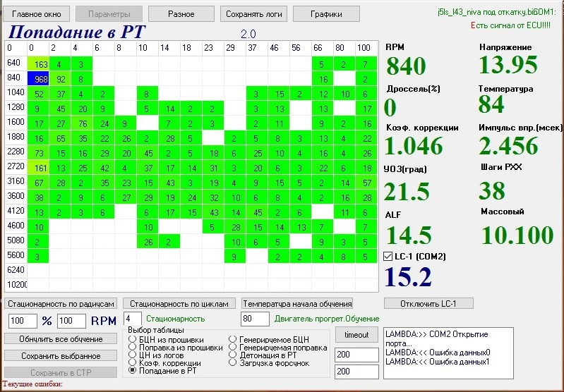Click the LAMBDA log text box
The height and width of the screenshot is (392, 564).
pos(448,353)
